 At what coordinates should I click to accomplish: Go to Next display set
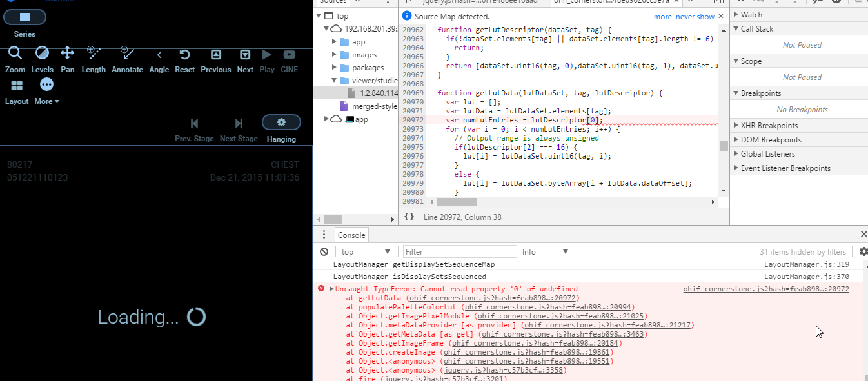(x=245, y=61)
